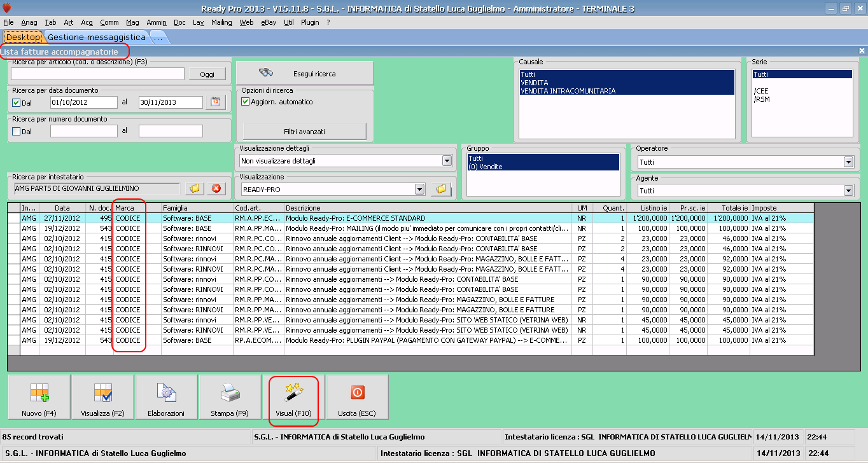Select /RSM in the Serie list
Screen dimensions: 868x463
coord(802,99)
